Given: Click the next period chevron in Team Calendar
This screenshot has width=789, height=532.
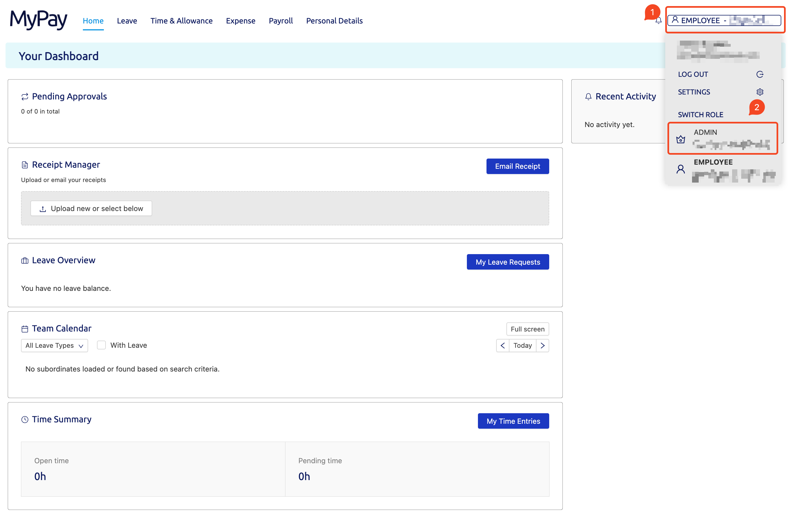Looking at the screenshot, I should tap(543, 345).
